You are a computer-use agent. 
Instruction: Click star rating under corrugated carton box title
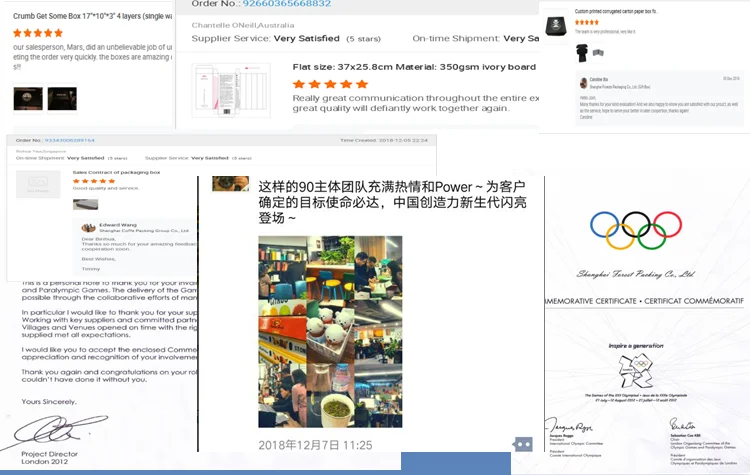click(587, 21)
